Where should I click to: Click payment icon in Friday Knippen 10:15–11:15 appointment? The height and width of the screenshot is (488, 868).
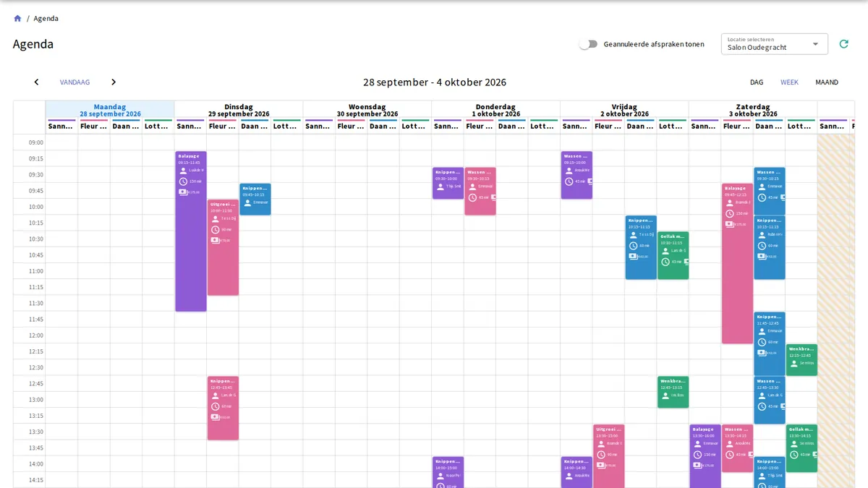[x=633, y=257]
